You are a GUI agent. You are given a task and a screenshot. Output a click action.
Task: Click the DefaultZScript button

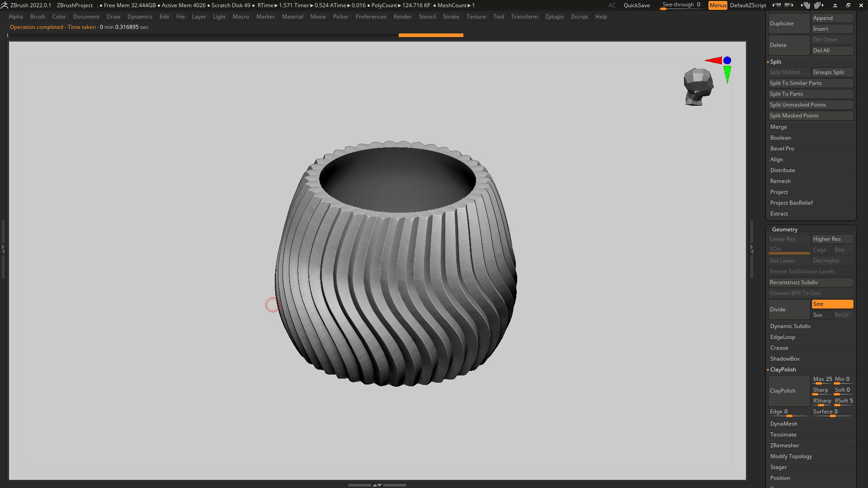[x=748, y=5]
